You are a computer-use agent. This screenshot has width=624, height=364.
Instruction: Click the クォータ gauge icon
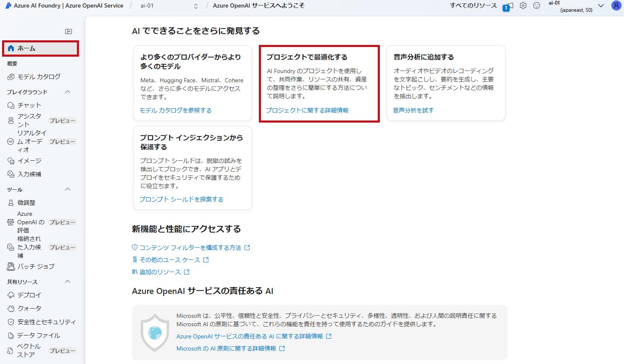[11, 309]
